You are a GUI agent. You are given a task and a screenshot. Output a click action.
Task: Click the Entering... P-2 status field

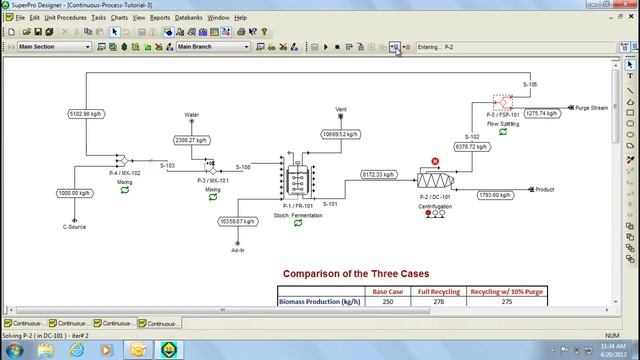click(515, 47)
